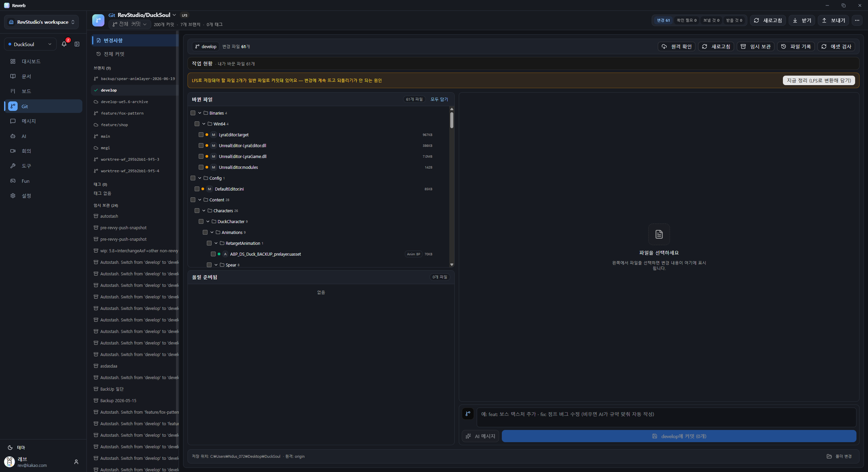This screenshot has width=868, height=472.
Task: Open user profile icon beside rev@kakao.com
Action: (76, 462)
